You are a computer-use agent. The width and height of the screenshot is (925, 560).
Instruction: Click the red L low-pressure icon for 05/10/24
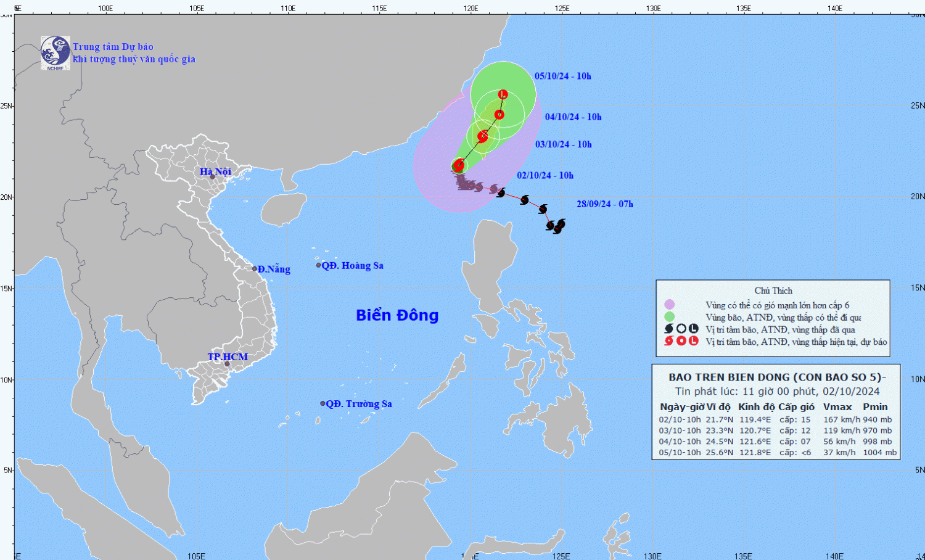coord(503,94)
